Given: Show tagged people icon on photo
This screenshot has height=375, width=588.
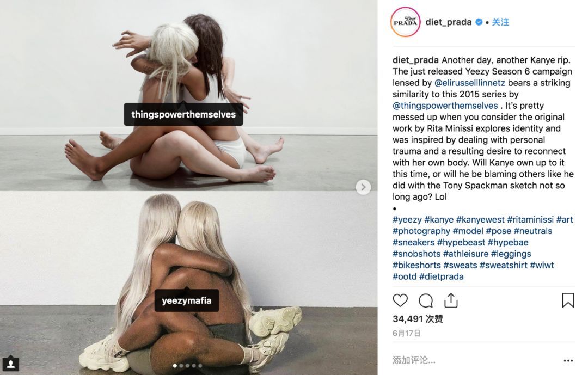Looking at the screenshot, I should click(x=10, y=364).
